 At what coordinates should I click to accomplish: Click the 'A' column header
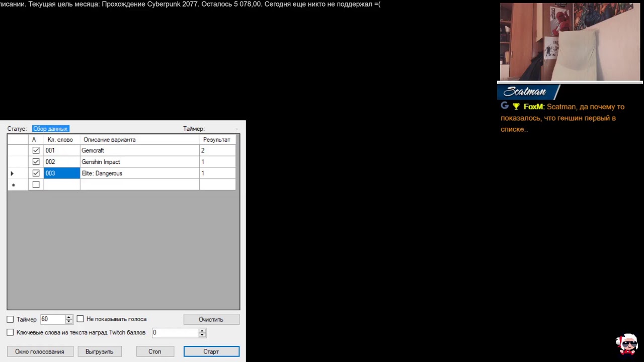(x=36, y=140)
